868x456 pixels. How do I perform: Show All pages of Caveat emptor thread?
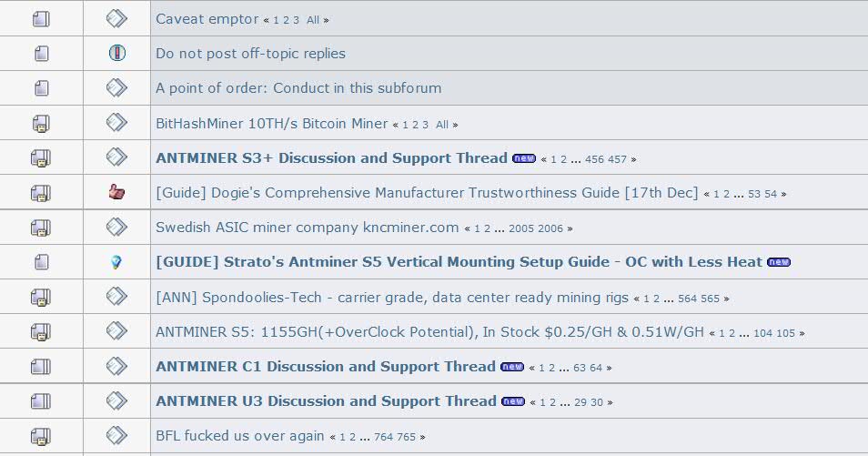click(313, 21)
